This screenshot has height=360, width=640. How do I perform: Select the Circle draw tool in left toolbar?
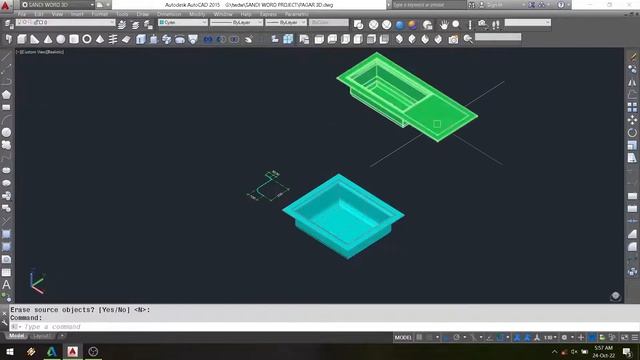pyautogui.click(x=6, y=132)
